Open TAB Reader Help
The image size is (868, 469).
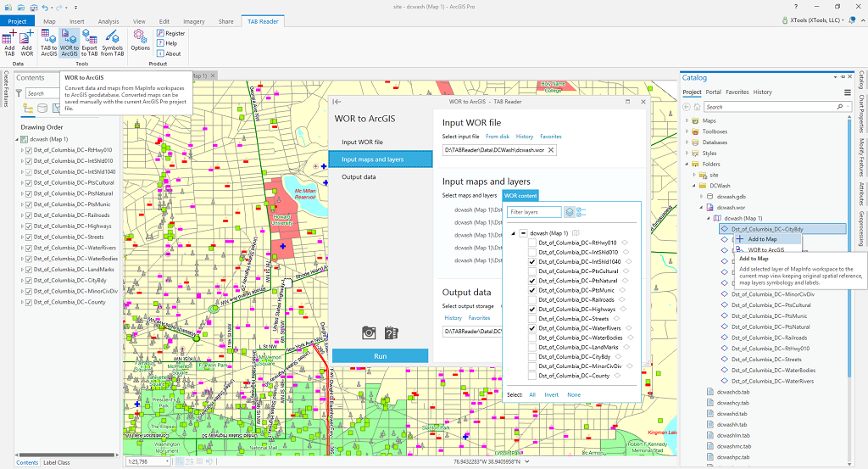tap(167, 43)
